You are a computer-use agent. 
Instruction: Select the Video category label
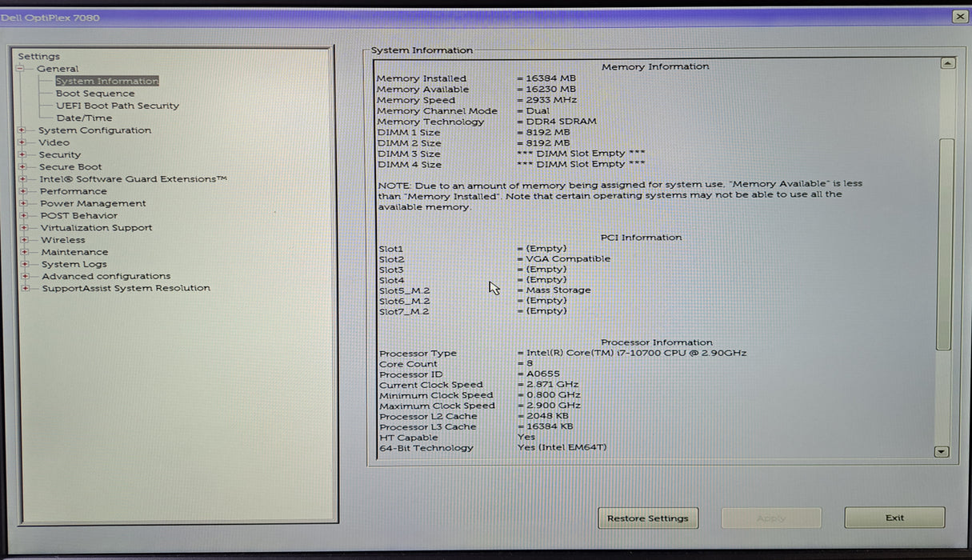coord(54,142)
